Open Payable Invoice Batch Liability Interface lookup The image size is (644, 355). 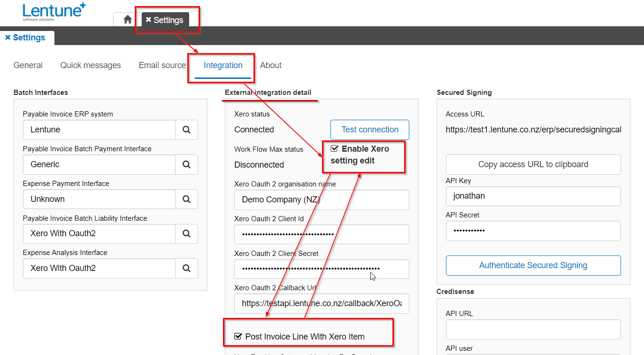(x=186, y=233)
